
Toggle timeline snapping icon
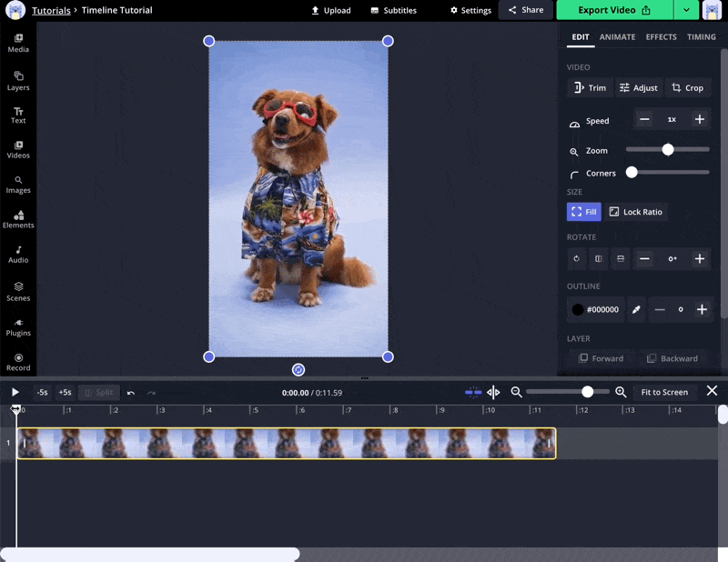473,392
